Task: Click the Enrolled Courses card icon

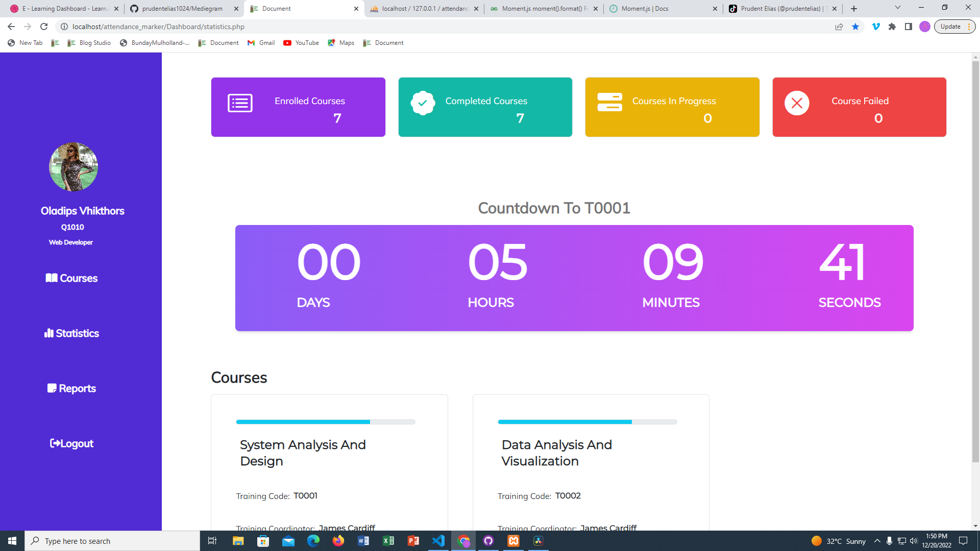Action: 240,103
